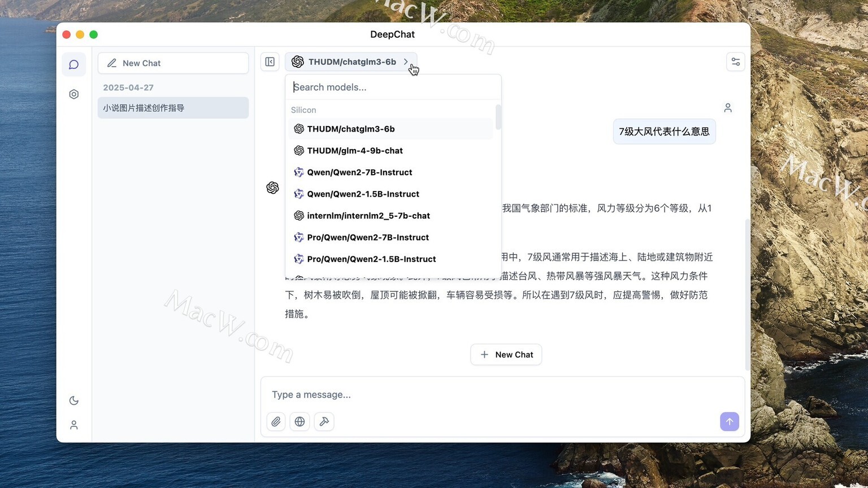
Task: Select THUDM/chatglm3-6b from the model list
Action: pyautogui.click(x=390, y=129)
